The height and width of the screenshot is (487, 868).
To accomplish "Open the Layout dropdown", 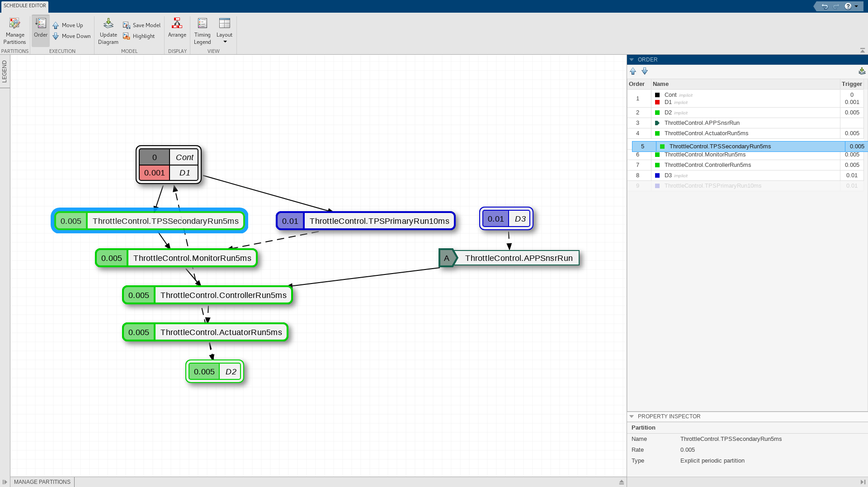I will click(x=224, y=31).
